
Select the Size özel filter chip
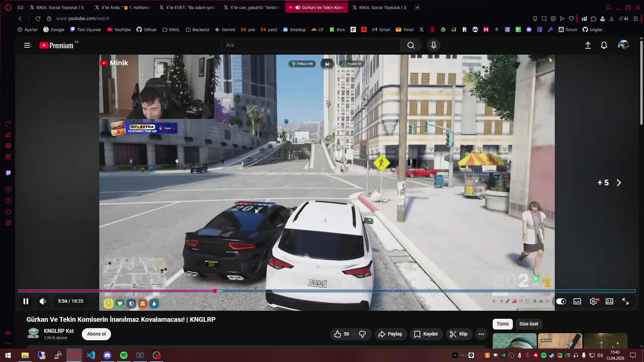click(x=528, y=324)
